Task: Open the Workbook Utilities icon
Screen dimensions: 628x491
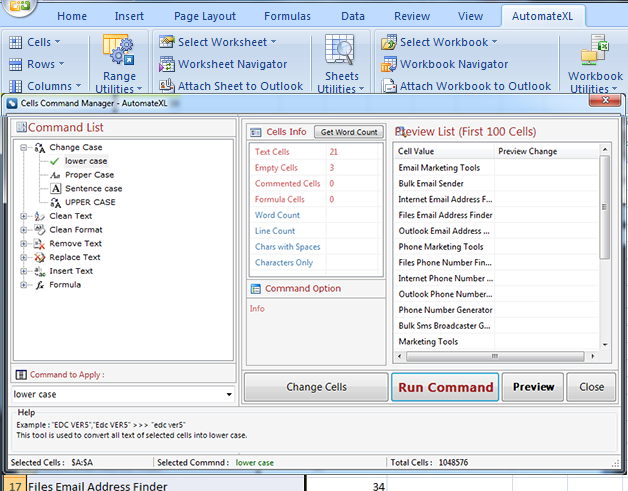Action: [x=595, y=50]
